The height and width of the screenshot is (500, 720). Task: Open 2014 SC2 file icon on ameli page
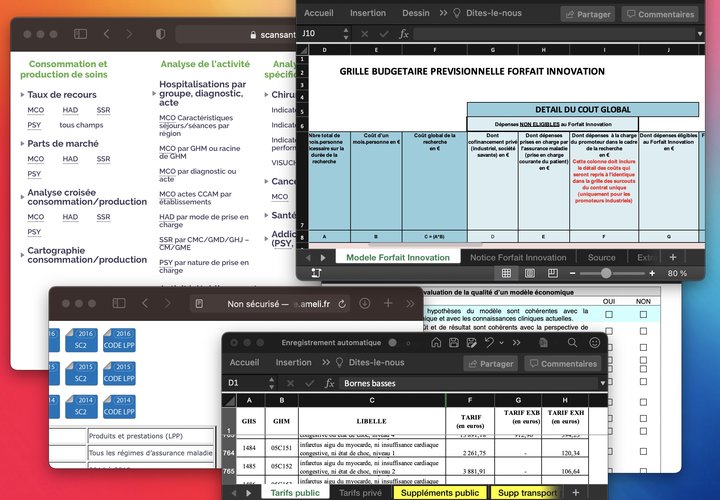coord(81,406)
